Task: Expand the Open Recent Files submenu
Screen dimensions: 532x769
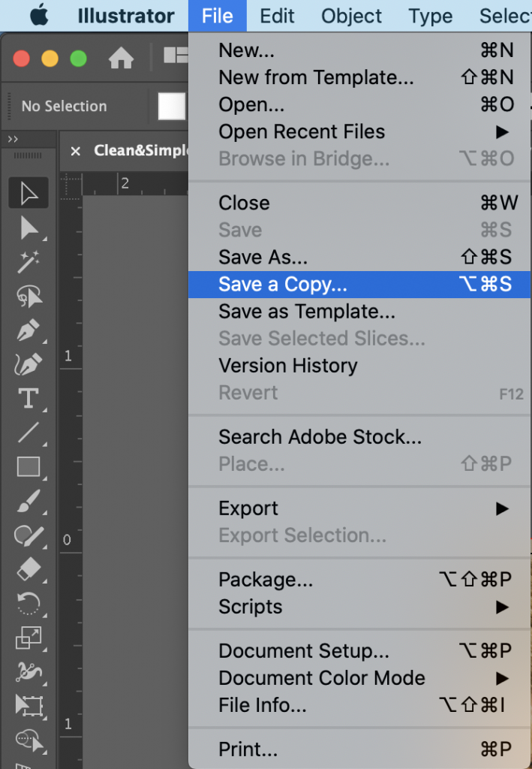Action: pyautogui.click(x=359, y=131)
